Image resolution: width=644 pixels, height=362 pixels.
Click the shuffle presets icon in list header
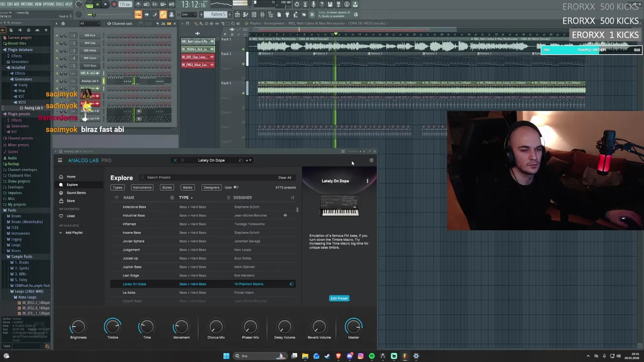[292, 198]
